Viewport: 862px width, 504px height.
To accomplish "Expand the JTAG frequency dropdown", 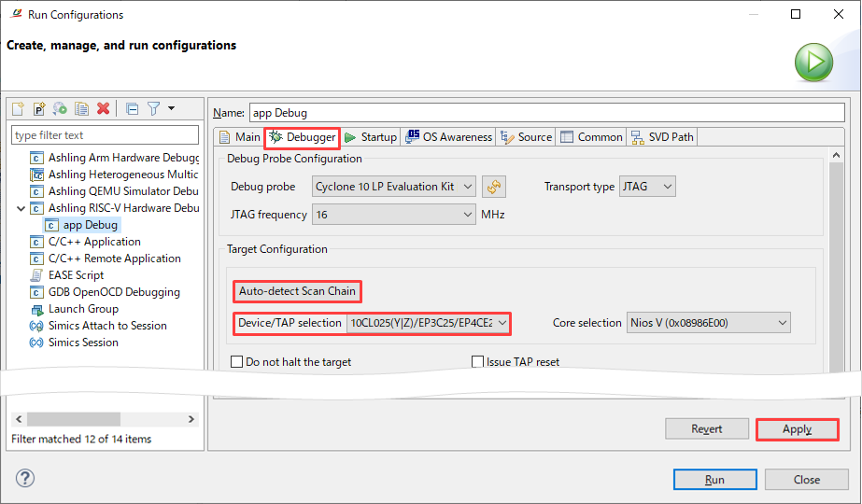I will coord(393,215).
